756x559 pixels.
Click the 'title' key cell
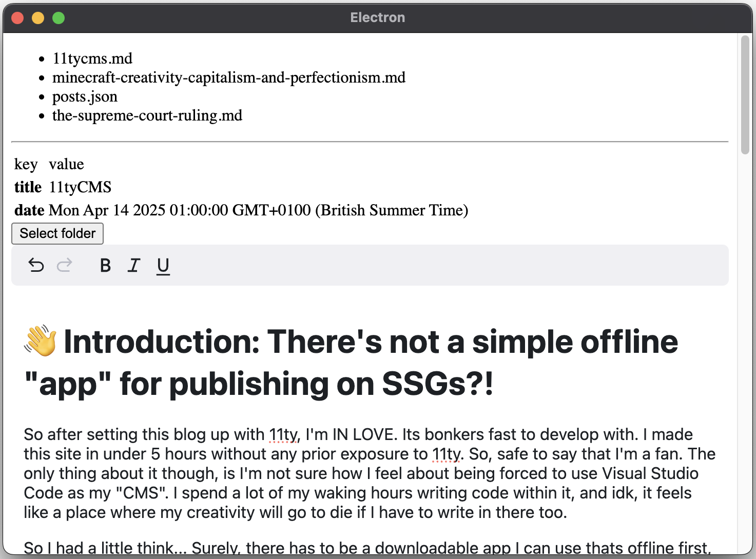pos(28,187)
